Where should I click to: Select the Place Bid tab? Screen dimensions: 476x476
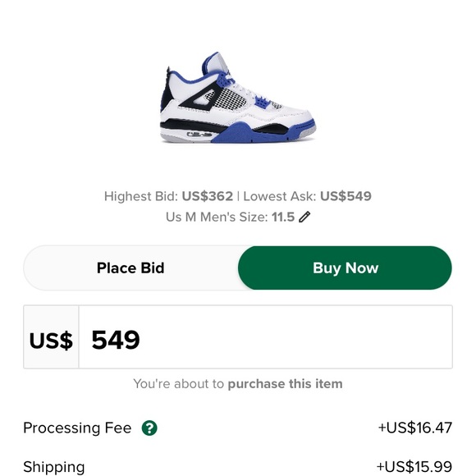[x=130, y=268]
